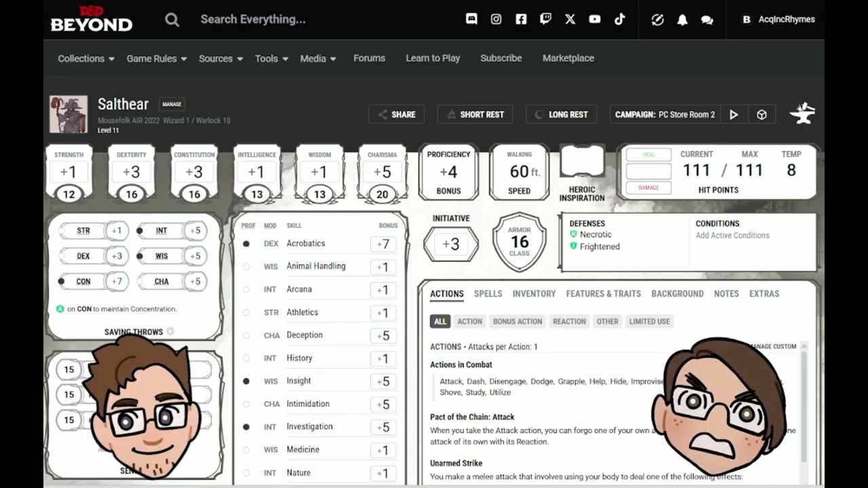
Task: Filter actions by Bonus Action
Action: click(x=517, y=321)
